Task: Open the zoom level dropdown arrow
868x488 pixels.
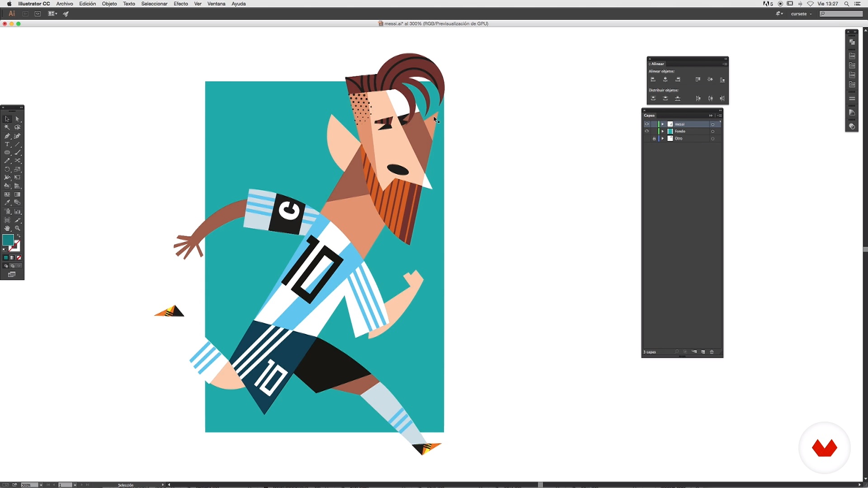Action: (x=41, y=485)
